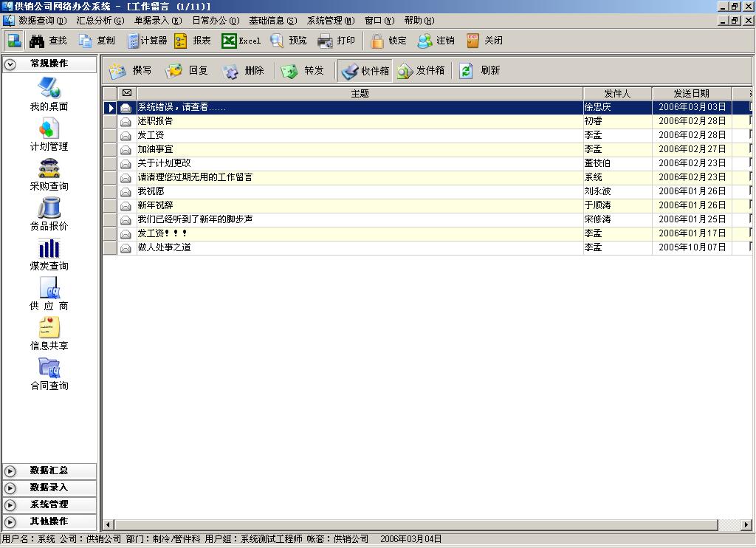Click the envelope column header
The image size is (756, 548).
tap(127, 94)
